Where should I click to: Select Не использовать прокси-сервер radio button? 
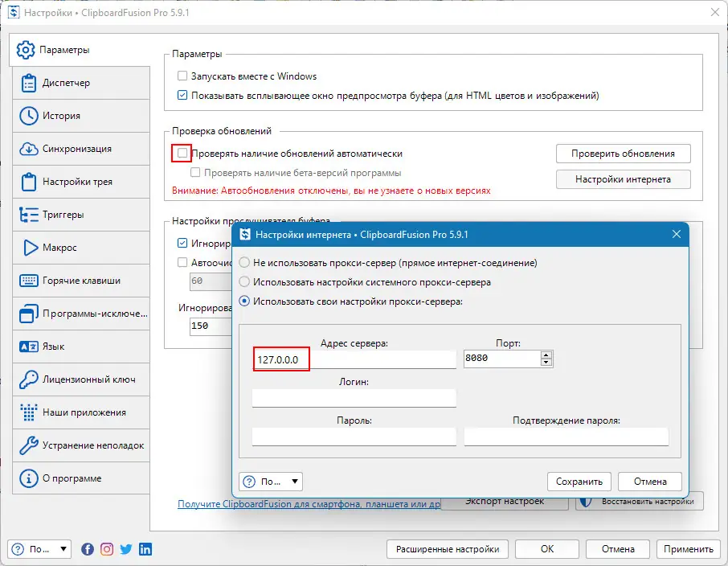(x=244, y=263)
